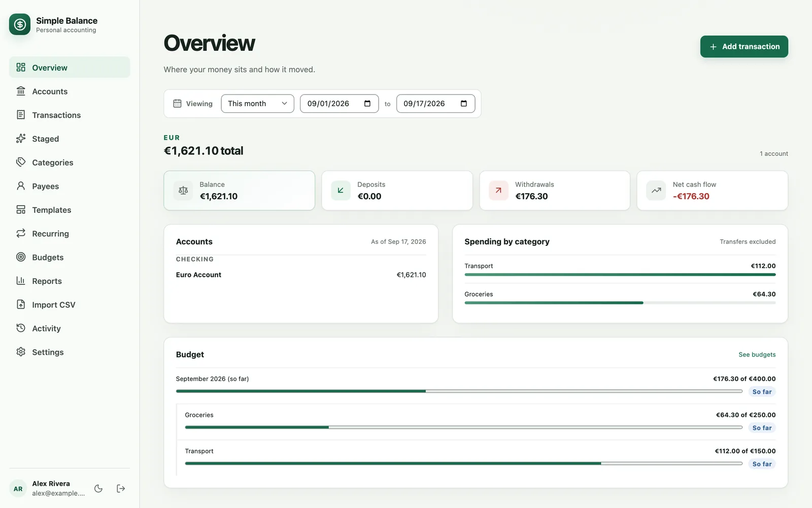Screen dimensions: 812x508
Task: Click the So far badge for Transport budget
Action: (762, 464)
